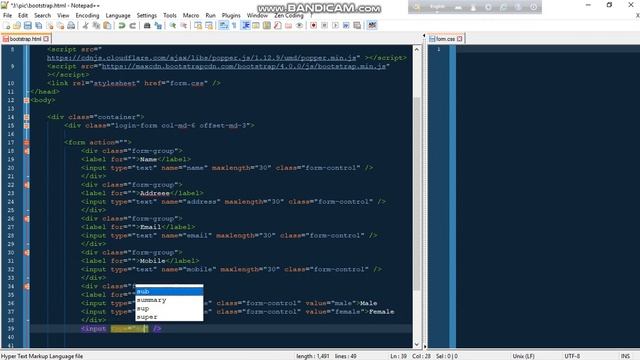Open the Zen Coding menu
The image size is (640, 360).
(x=289, y=15)
